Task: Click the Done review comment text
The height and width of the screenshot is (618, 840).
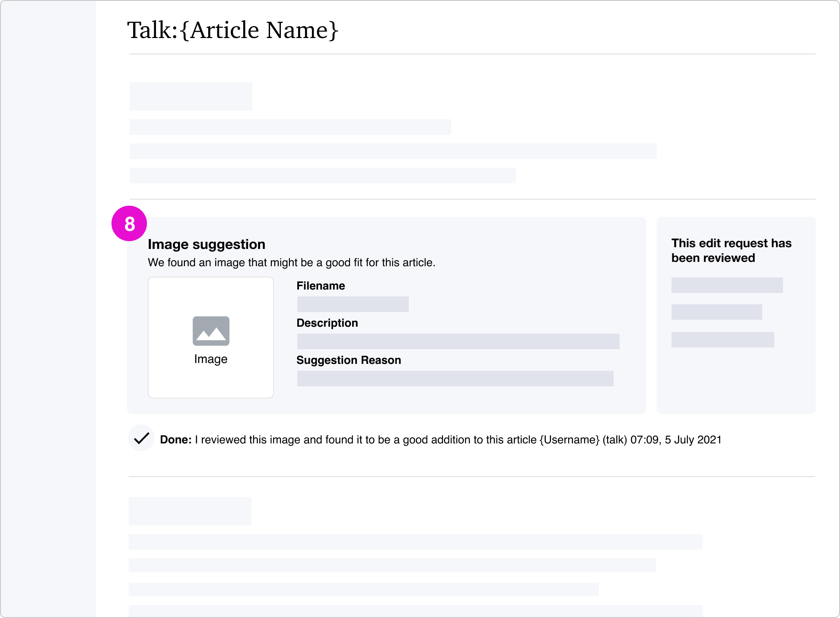Action: click(x=441, y=440)
